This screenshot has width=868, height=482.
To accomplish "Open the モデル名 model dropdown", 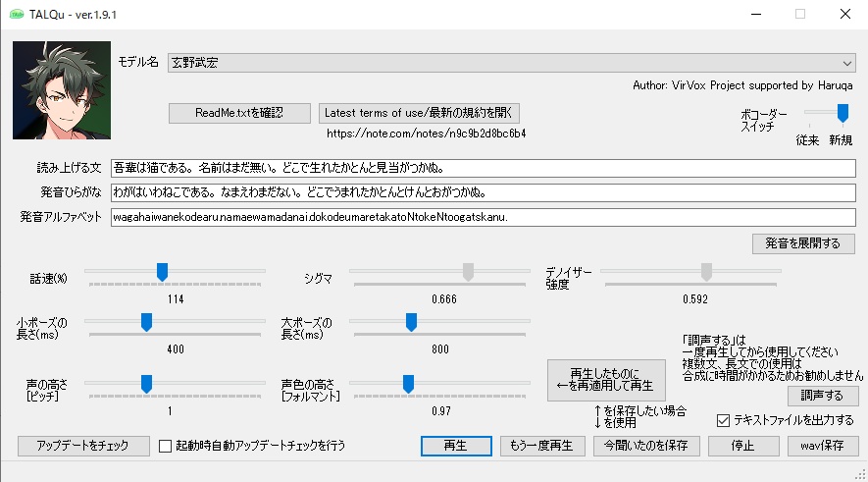I will coord(512,63).
